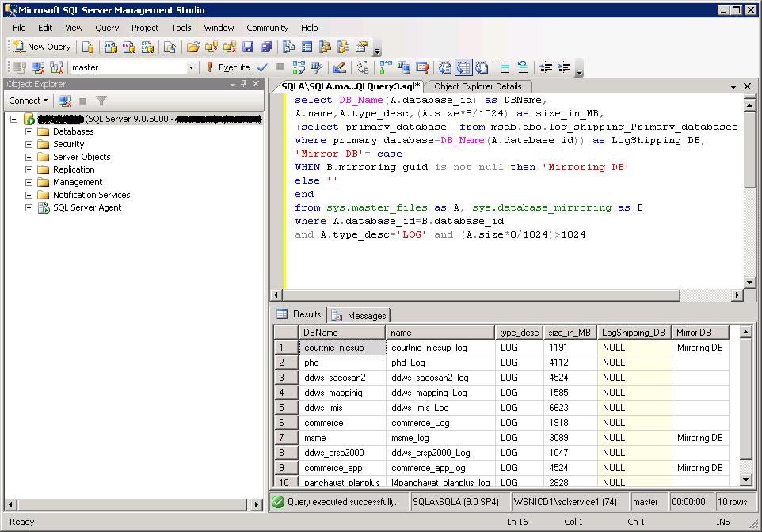Open the Connect dropdown in Object Explorer

(x=29, y=101)
